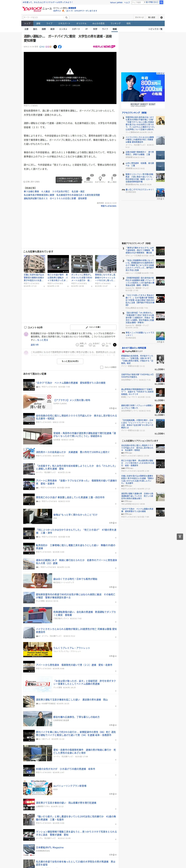Select the エンタメ category

(x=63, y=29)
